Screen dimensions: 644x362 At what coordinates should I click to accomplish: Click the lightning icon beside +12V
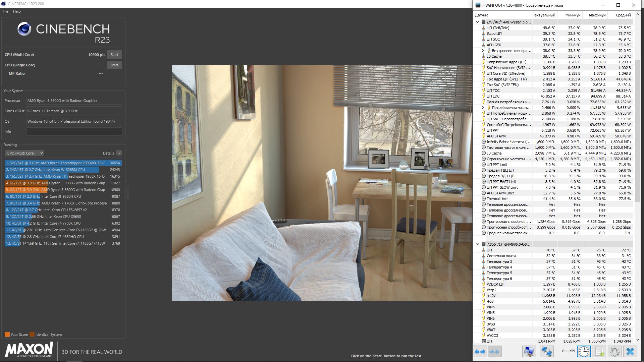point(484,296)
